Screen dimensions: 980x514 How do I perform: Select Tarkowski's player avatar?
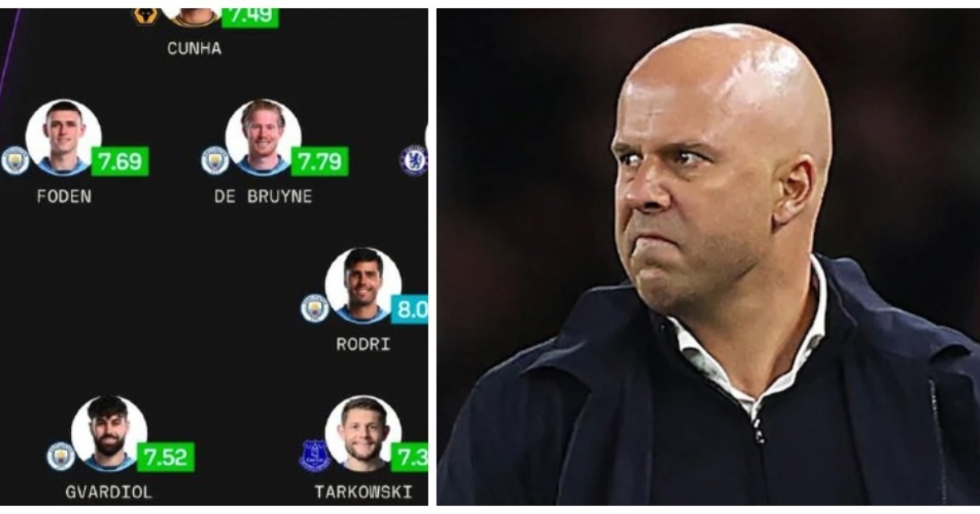[x=363, y=433]
